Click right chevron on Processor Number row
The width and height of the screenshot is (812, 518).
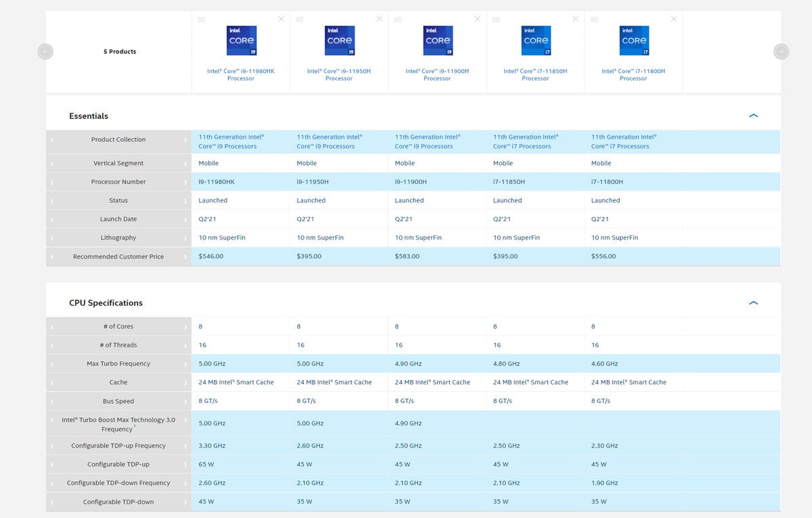coord(185,182)
